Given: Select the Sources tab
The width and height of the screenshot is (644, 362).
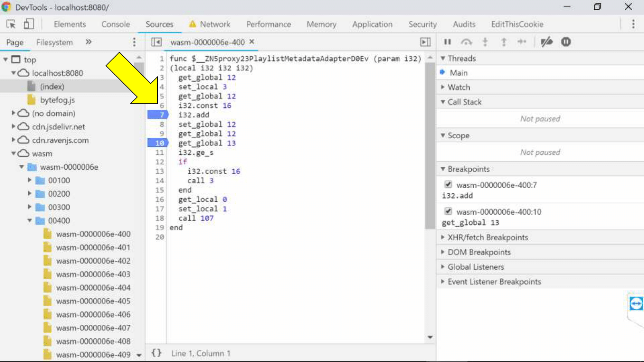Looking at the screenshot, I should [160, 24].
